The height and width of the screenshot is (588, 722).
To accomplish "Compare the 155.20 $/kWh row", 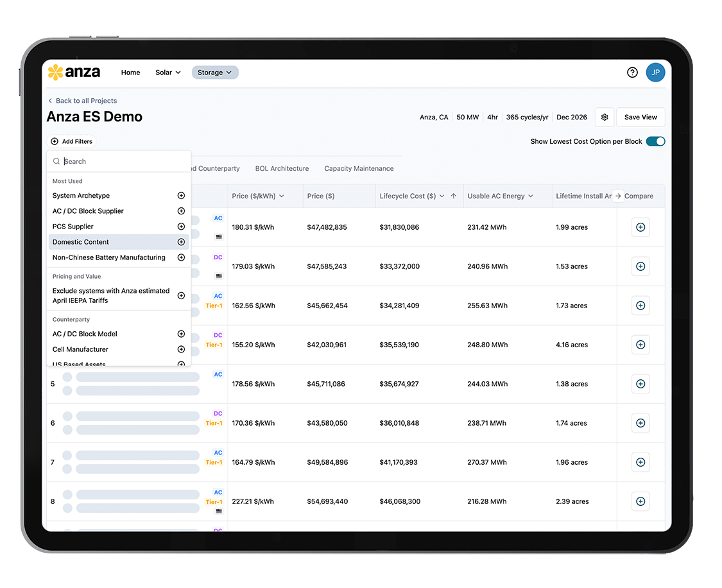I will [640, 345].
